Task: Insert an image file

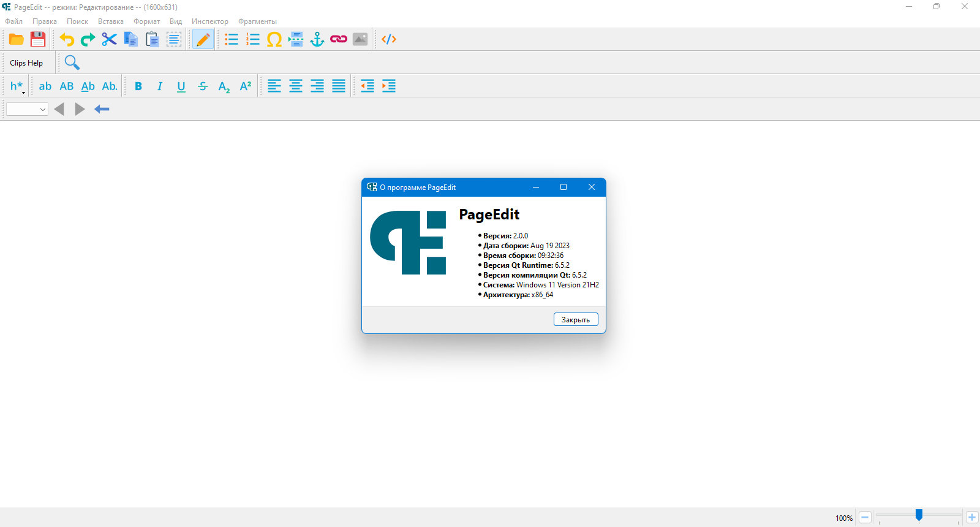Action: (x=360, y=39)
